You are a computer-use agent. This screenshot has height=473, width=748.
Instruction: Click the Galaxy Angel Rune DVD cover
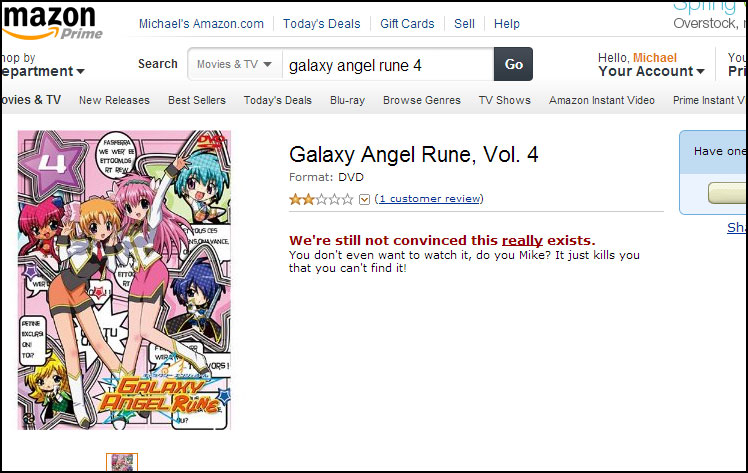click(x=124, y=280)
